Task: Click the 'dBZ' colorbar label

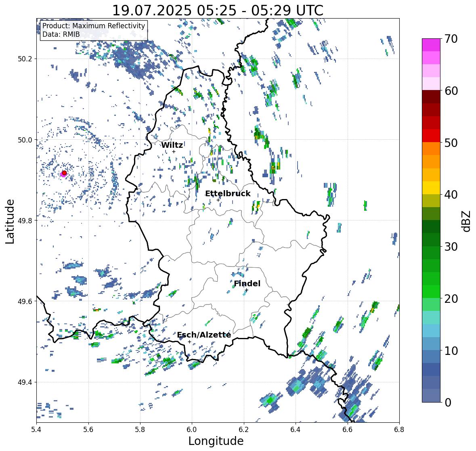Action: (x=467, y=221)
